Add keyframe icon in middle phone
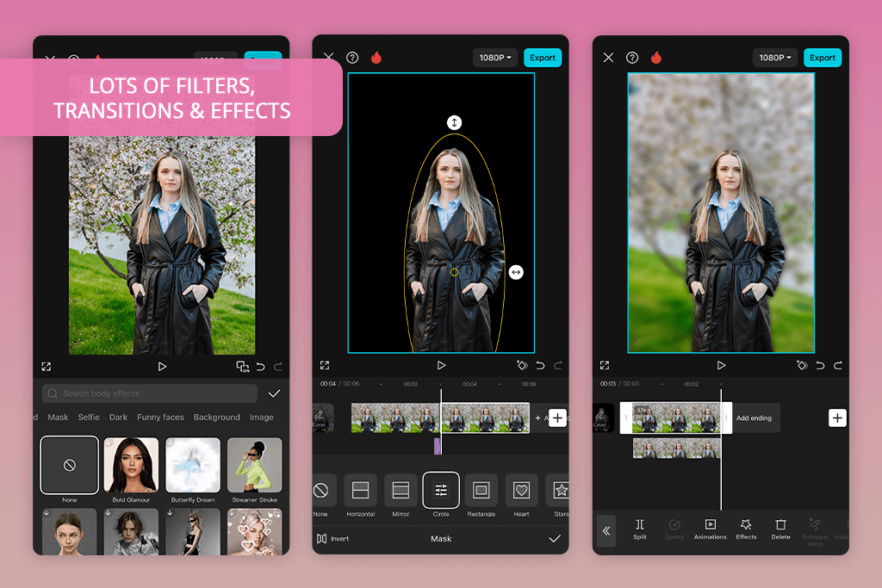Screen dimensions: 882x588 tap(522, 365)
